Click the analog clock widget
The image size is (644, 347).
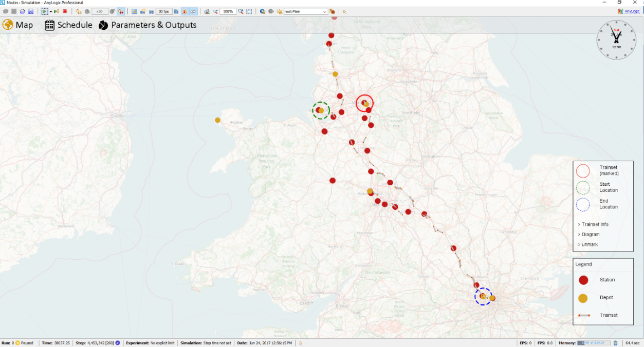click(x=616, y=40)
